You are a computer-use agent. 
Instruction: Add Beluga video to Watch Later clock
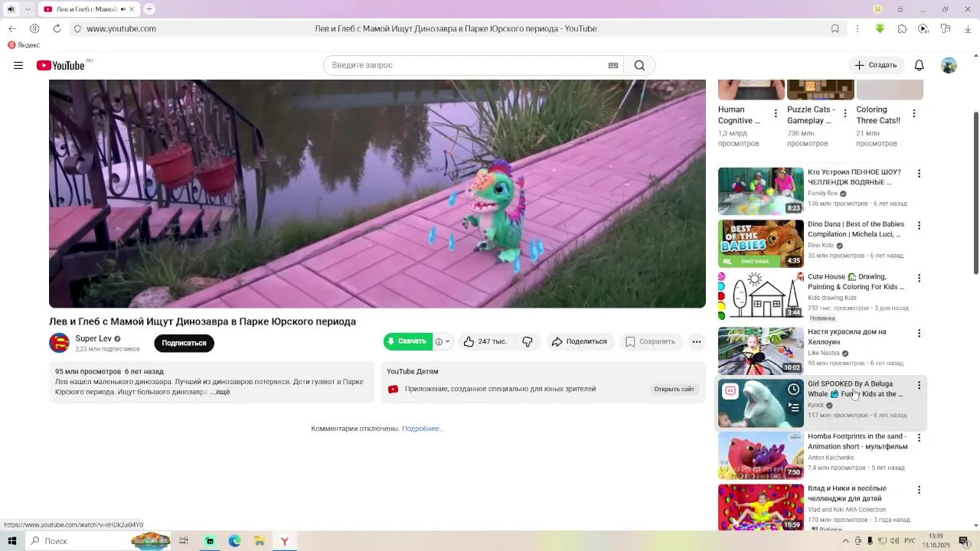(x=794, y=390)
